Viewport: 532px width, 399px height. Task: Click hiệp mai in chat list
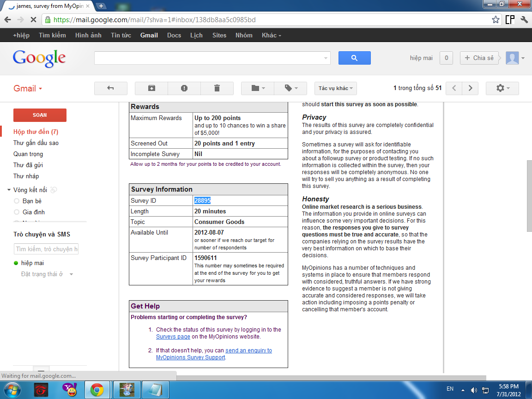click(32, 263)
